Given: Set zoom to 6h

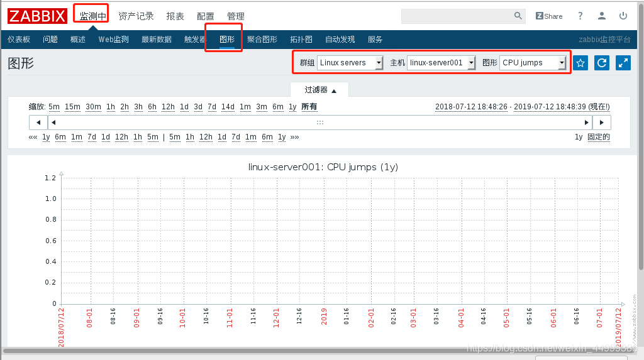Looking at the screenshot, I should (x=152, y=107).
